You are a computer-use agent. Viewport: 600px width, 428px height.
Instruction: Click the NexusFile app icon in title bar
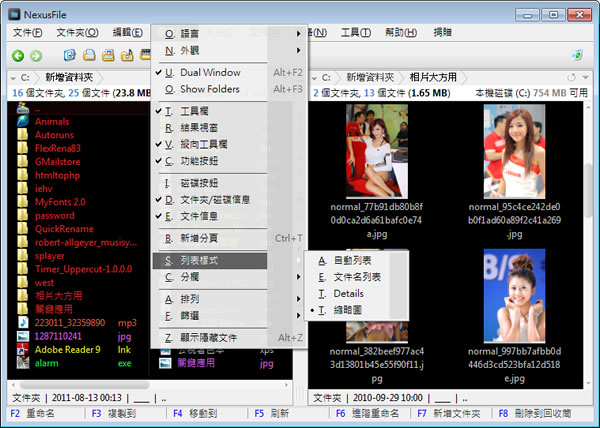coord(15,15)
